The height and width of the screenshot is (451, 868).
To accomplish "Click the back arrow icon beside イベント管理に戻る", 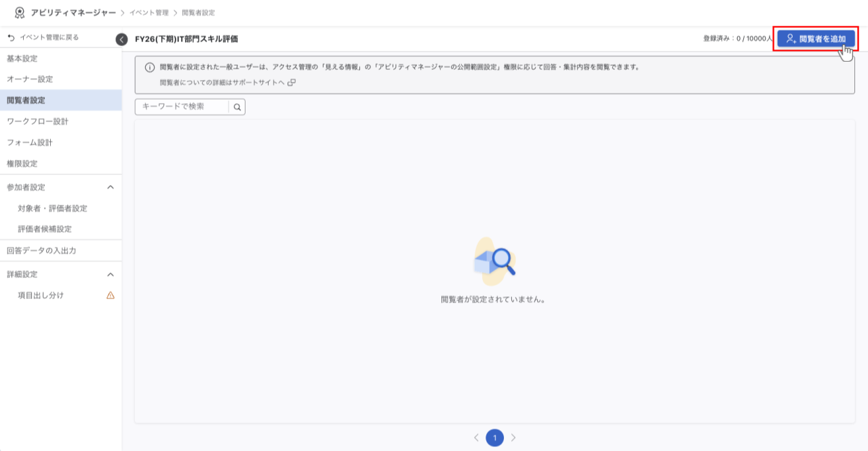I will tap(11, 37).
